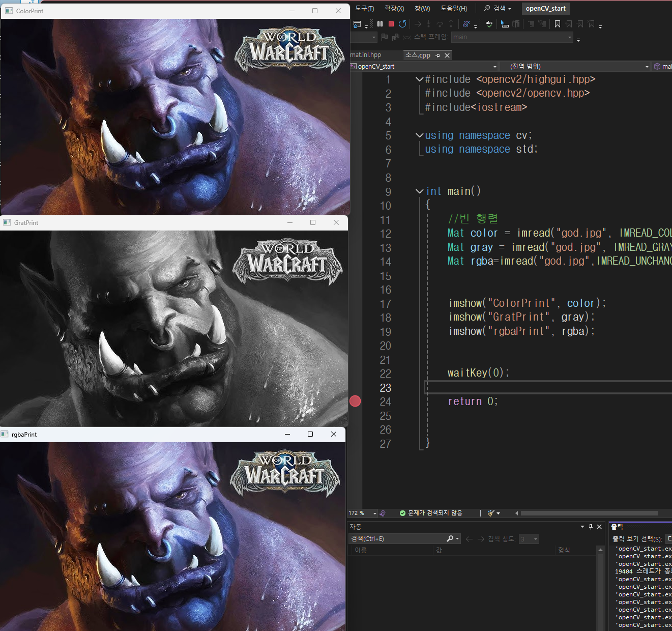Click the 이름 column header
The width and height of the screenshot is (672, 631).
click(x=361, y=550)
